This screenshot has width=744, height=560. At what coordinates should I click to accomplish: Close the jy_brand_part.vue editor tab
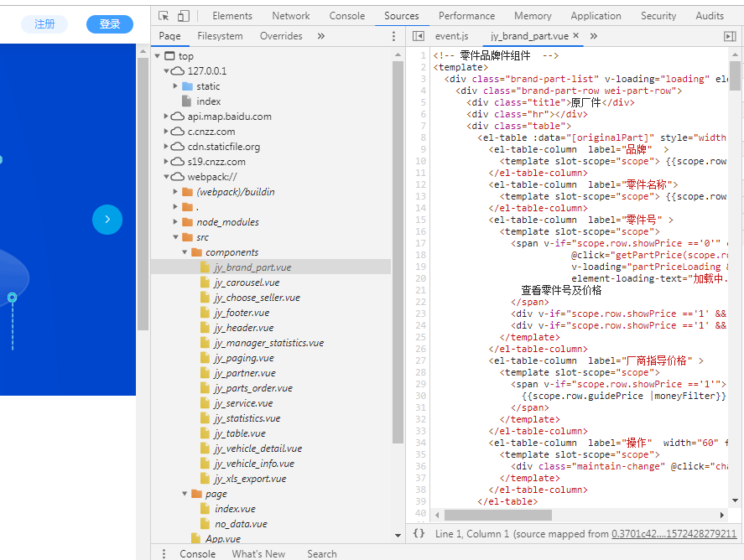click(x=576, y=35)
